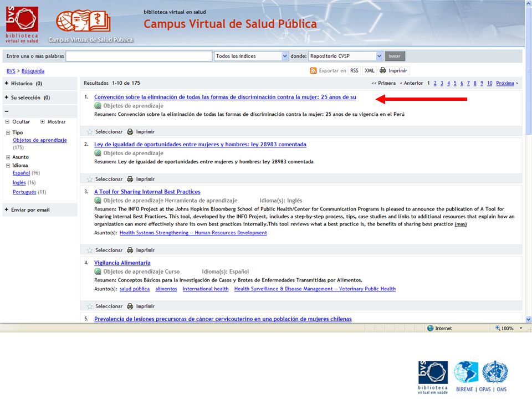Viewport: 532px width, 399px height.
Task: Open the Vigilancia Alimentaria result
Action: click(x=122, y=263)
